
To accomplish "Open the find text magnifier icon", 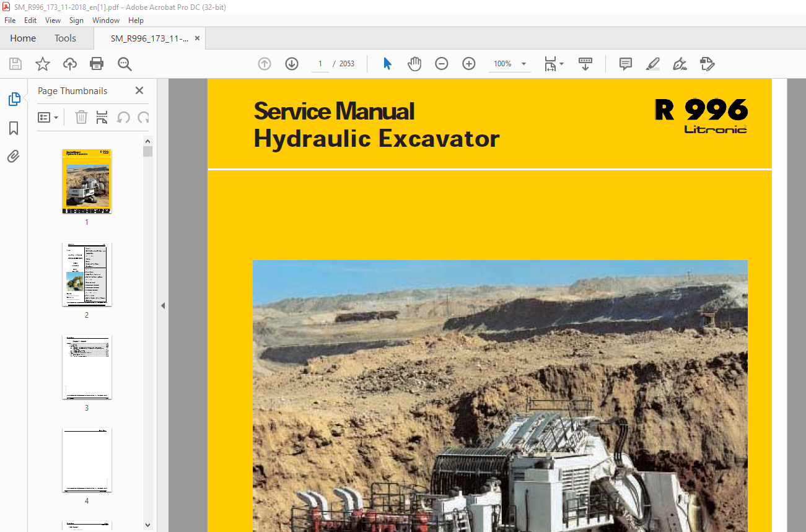I will pyautogui.click(x=125, y=64).
